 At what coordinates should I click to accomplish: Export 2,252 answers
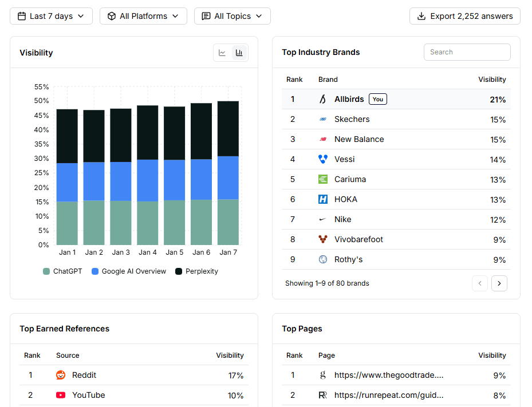[464, 16]
